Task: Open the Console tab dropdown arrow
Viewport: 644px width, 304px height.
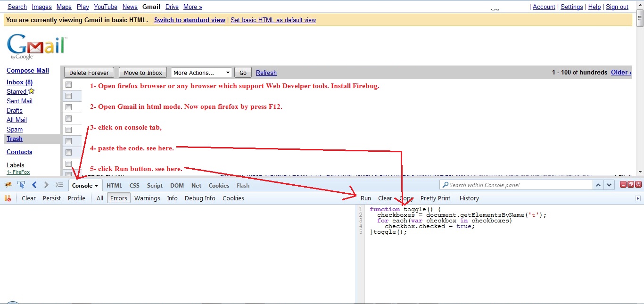Action: (x=97, y=186)
